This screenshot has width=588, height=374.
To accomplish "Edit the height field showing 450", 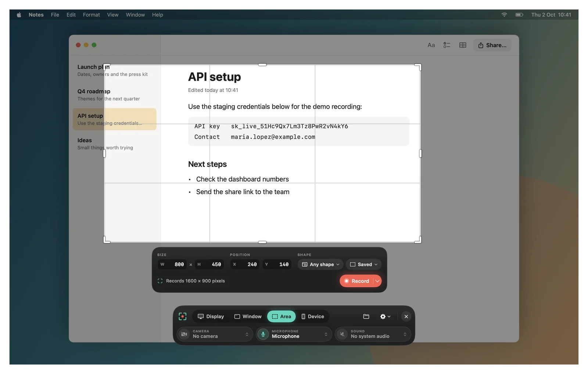I will (x=209, y=264).
